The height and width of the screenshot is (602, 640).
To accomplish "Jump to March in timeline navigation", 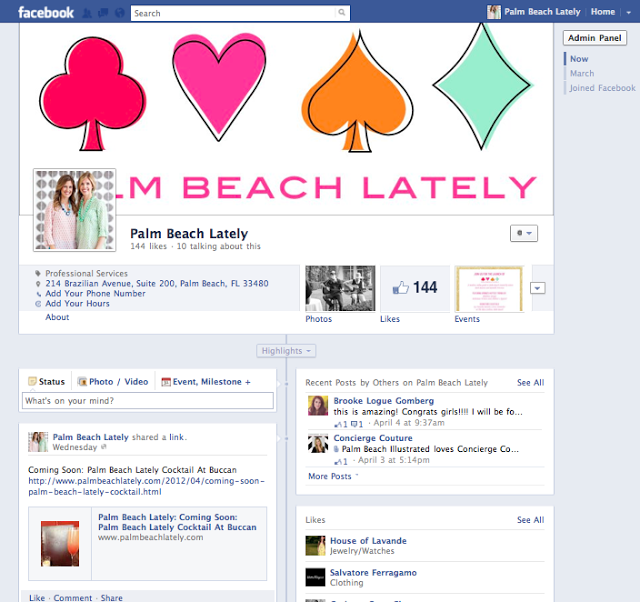I will (x=582, y=73).
